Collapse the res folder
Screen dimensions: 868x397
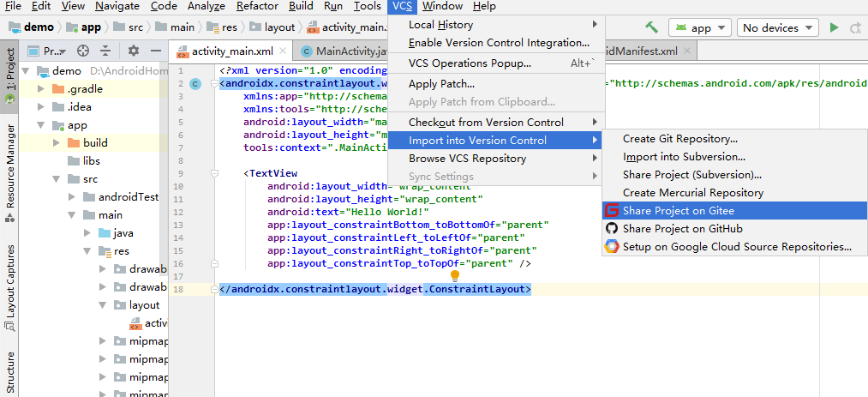[87, 251]
